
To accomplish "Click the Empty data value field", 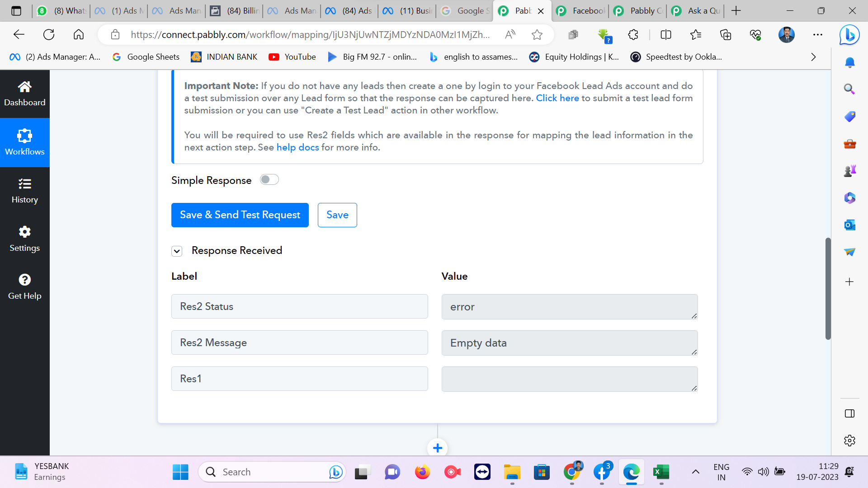I will click(570, 343).
